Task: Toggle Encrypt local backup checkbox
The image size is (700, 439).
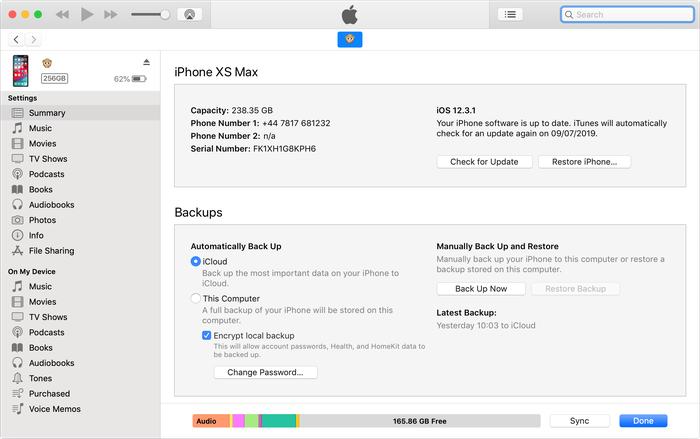Action: point(206,335)
